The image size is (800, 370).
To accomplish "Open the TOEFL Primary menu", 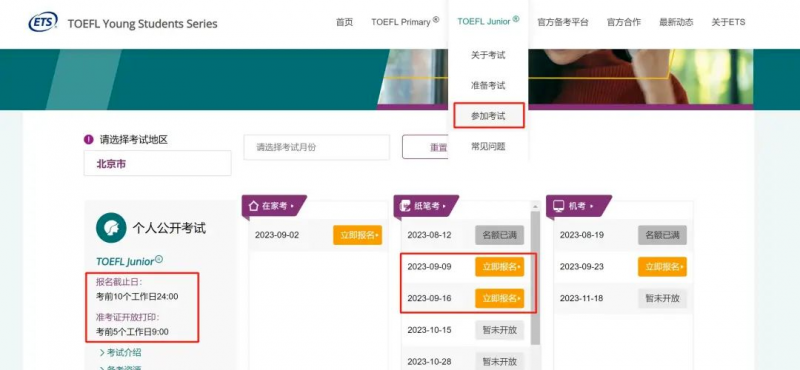I will click(x=405, y=22).
